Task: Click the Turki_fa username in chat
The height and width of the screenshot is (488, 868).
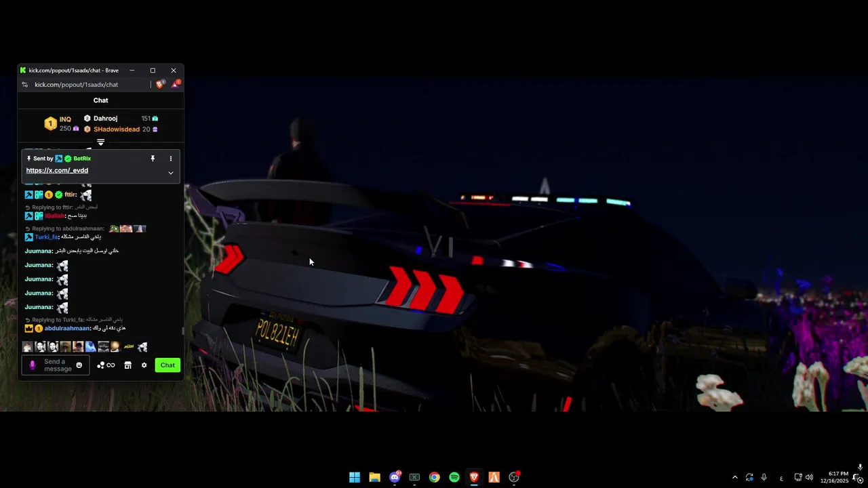Action: (x=46, y=237)
